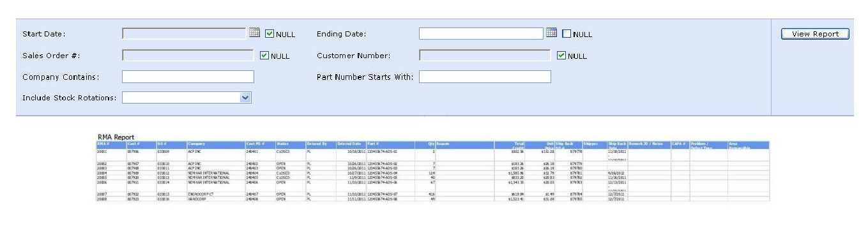
Task: Uncheck the Sales Order # NULL checkbox
Action: tap(265, 56)
